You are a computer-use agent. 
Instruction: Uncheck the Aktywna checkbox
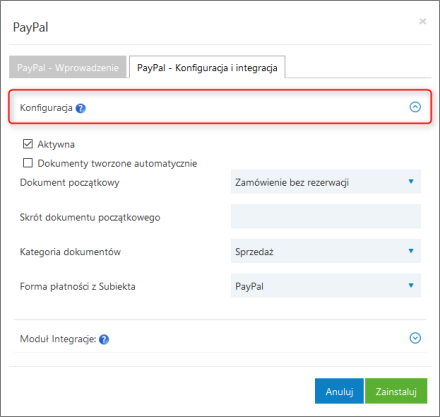(x=28, y=144)
